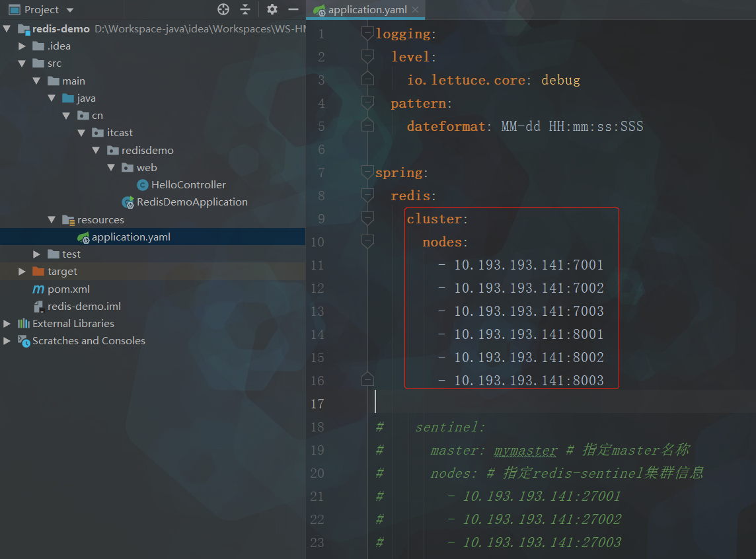Fold the logging block at line 1

pyautogui.click(x=367, y=33)
